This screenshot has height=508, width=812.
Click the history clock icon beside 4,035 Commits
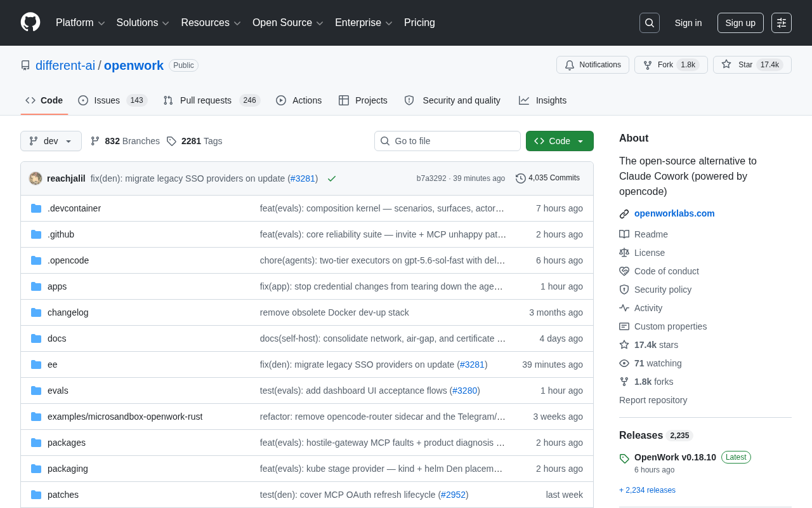pos(521,178)
